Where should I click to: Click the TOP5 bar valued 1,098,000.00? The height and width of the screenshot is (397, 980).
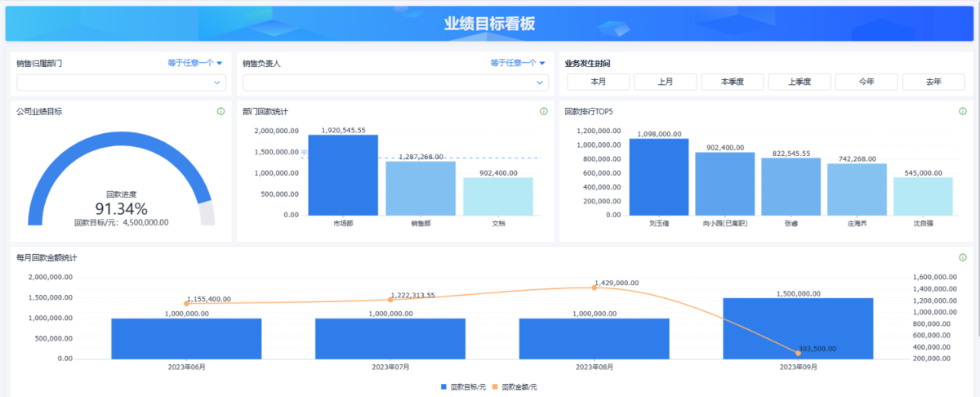[659, 177]
